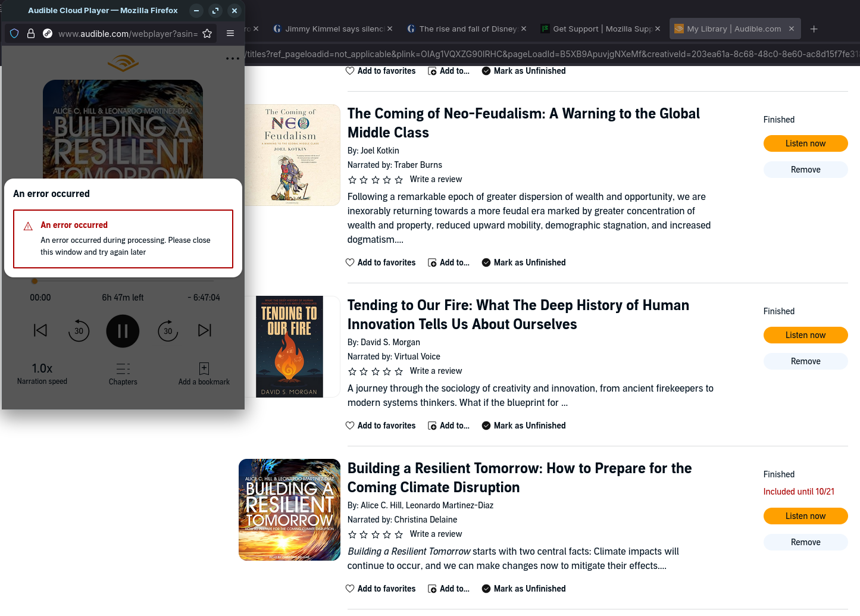860x616 pixels.
Task: Open Tending to Our Fire title link
Action: tap(518, 315)
